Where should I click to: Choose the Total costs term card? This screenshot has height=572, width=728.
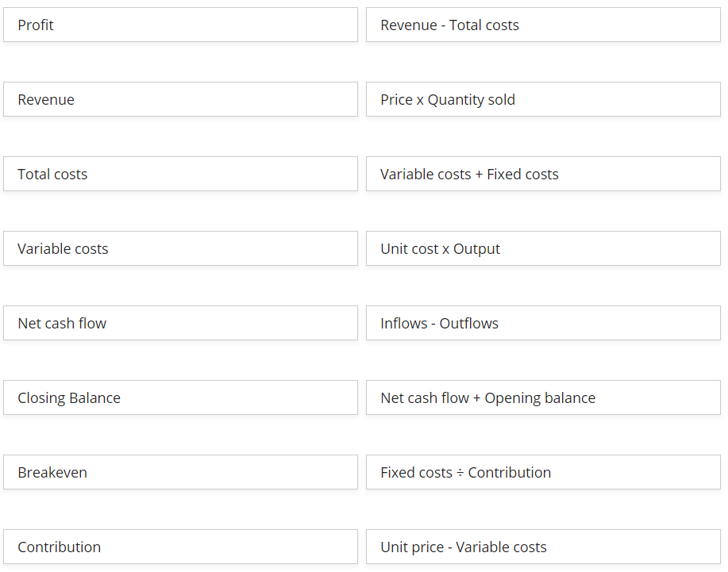pyautogui.click(x=180, y=175)
